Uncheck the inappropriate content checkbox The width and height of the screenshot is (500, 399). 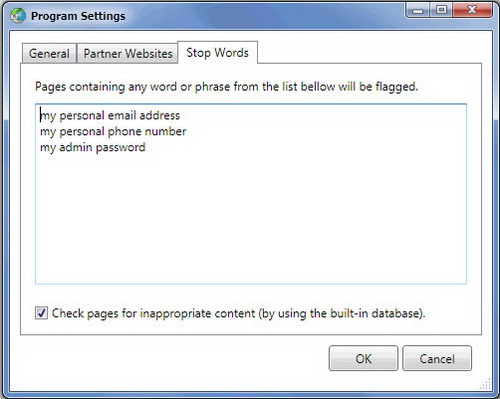(41, 313)
